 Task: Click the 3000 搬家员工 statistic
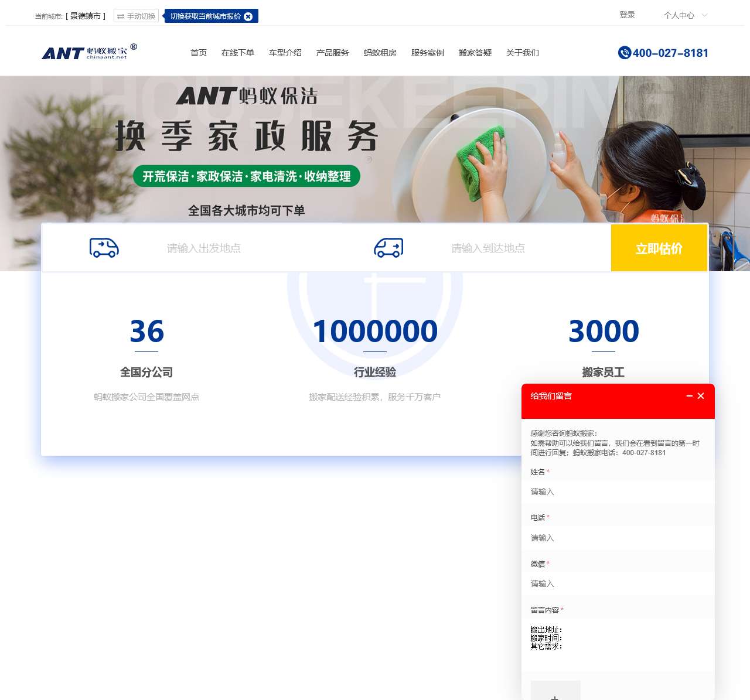604,348
